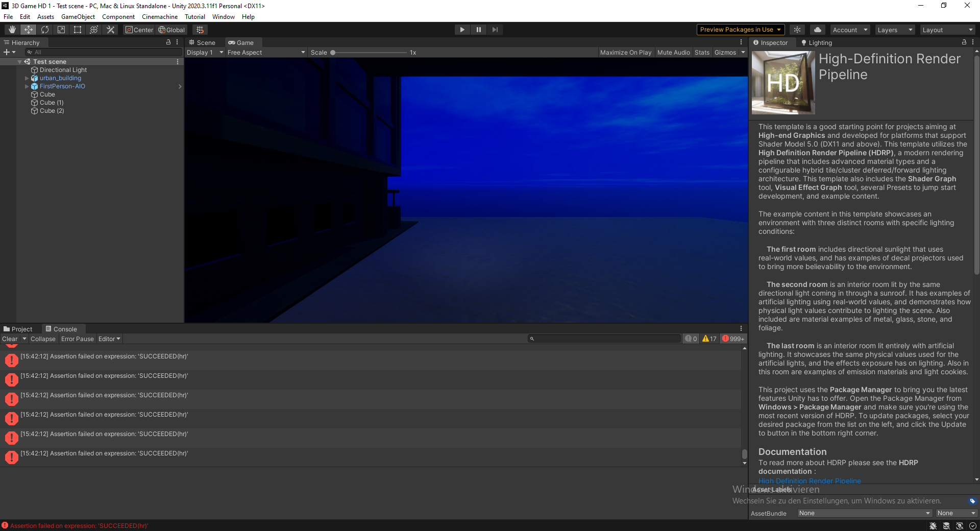
Task: Select the Hand tool in the toolbar
Action: point(12,30)
